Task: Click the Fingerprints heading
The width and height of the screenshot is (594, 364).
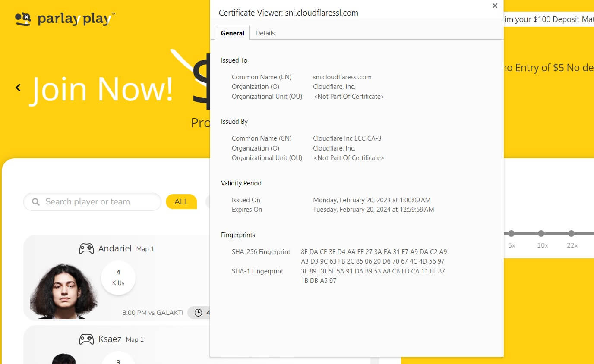Action: pos(238,235)
